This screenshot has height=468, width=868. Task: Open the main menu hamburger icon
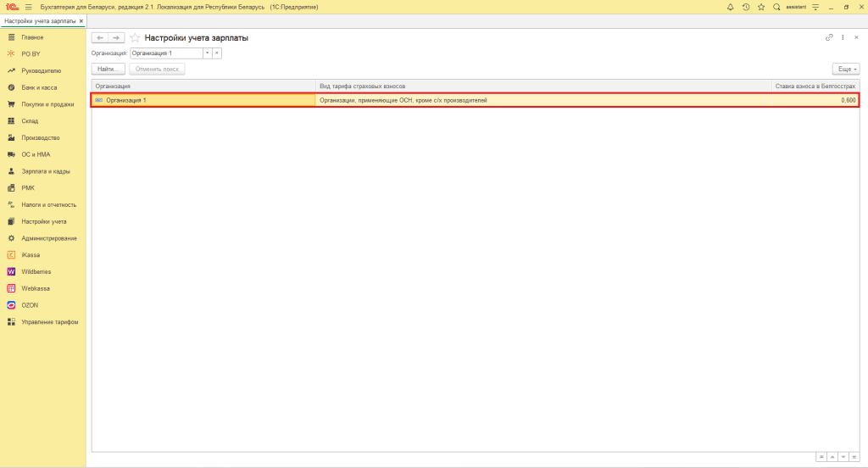pos(28,7)
